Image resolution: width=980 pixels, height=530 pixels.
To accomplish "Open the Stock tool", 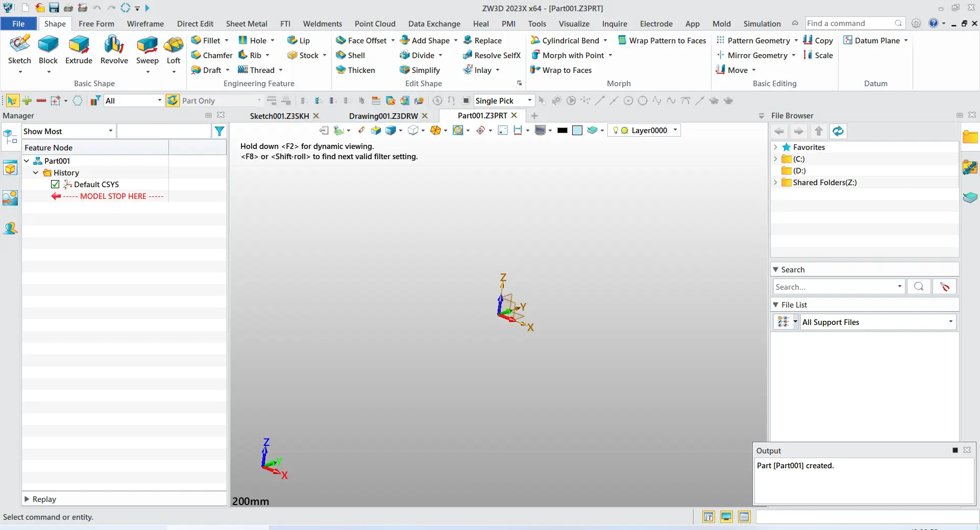I will tap(303, 55).
